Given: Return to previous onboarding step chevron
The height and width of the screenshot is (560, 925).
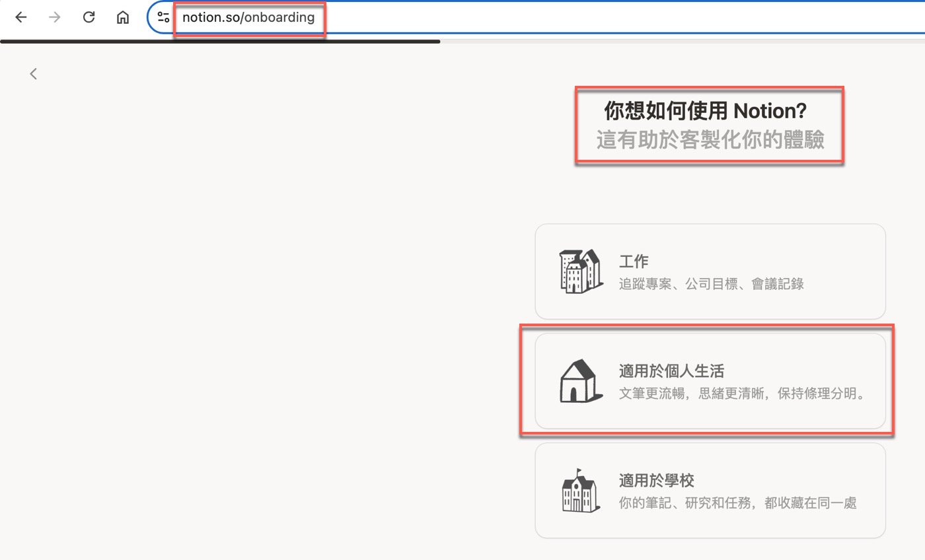Looking at the screenshot, I should point(34,74).
